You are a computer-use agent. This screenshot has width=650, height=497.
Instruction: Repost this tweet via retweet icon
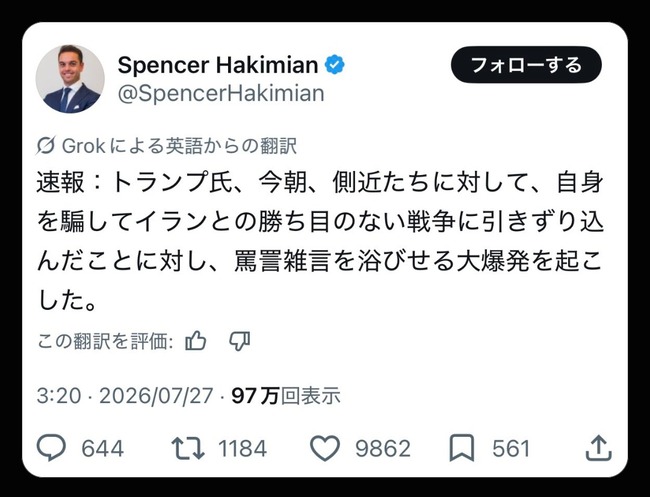click(188, 448)
